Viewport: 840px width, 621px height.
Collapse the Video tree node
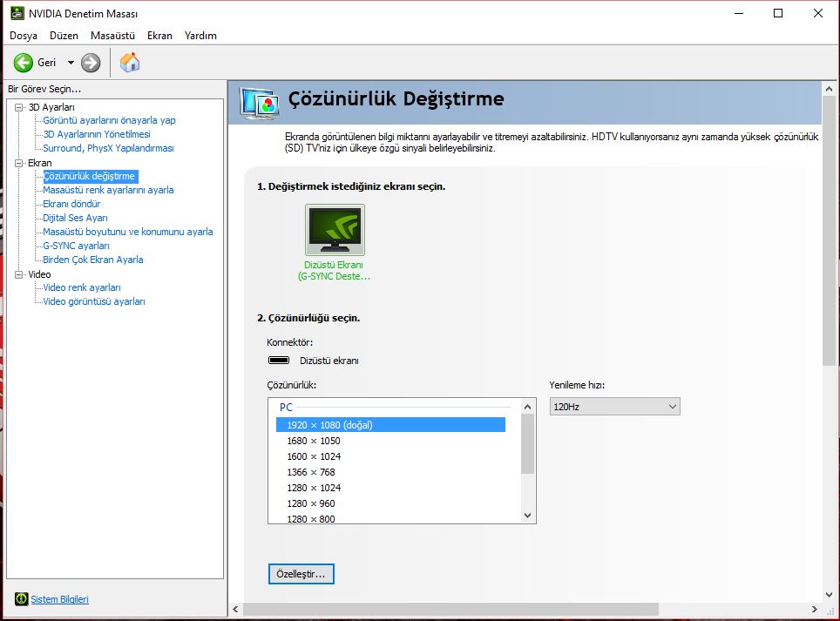point(19,274)
